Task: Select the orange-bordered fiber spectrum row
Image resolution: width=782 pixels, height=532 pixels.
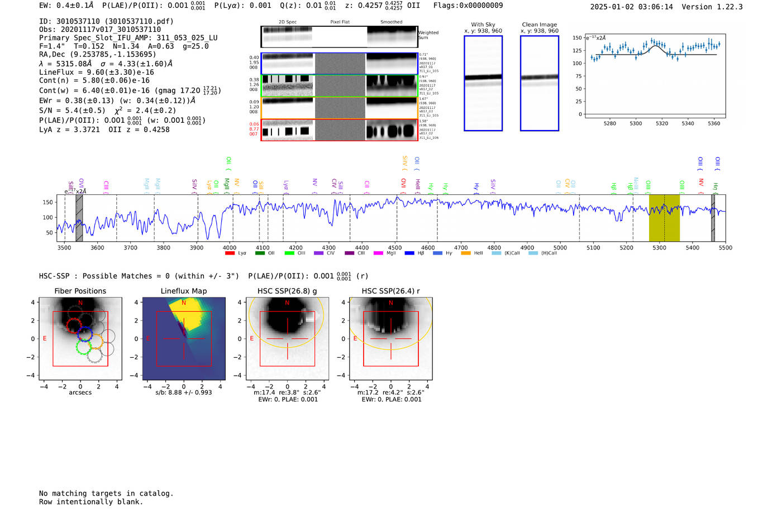Action: [x=339, y=108]
